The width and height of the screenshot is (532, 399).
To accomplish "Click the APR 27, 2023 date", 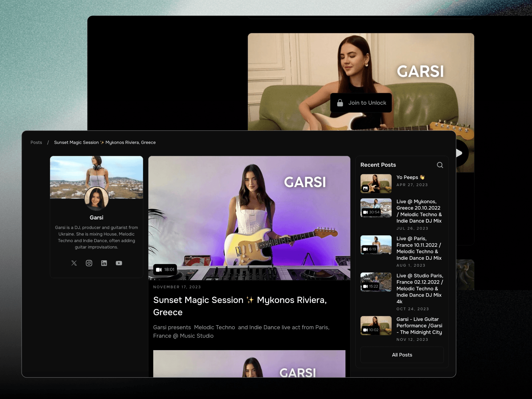I will click(x=412, y=185).
